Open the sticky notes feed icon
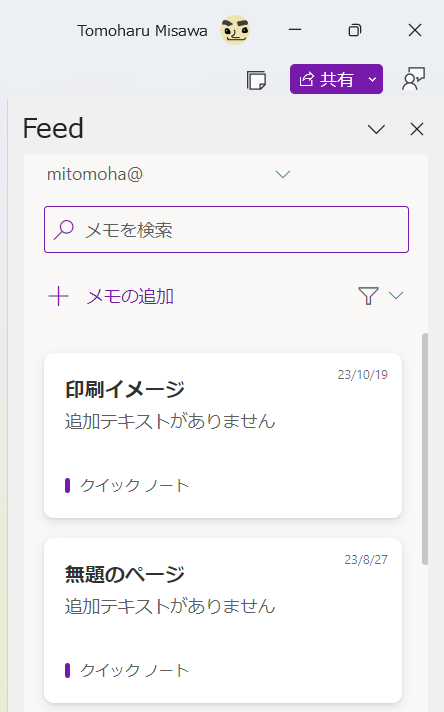The image size is (444, 712). 257,80
